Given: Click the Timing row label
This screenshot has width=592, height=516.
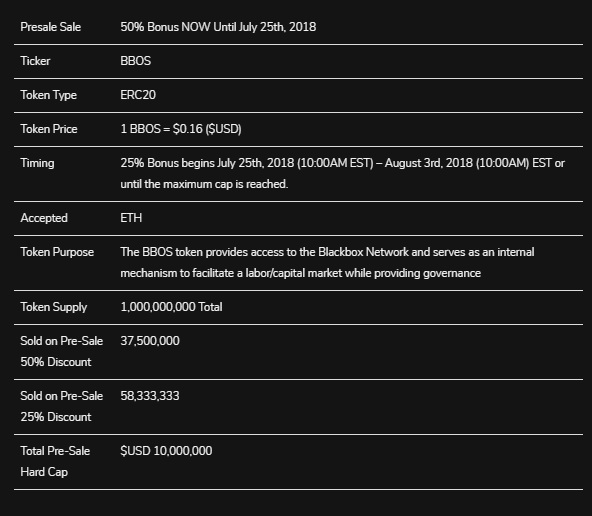Looking at the screenshot, I should click(37, 163).
